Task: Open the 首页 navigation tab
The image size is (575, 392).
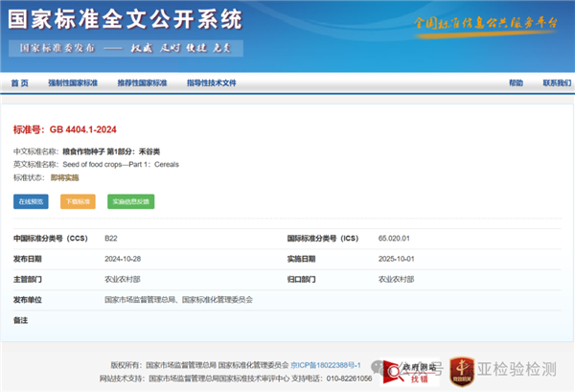Action: (x=20, y=83)
